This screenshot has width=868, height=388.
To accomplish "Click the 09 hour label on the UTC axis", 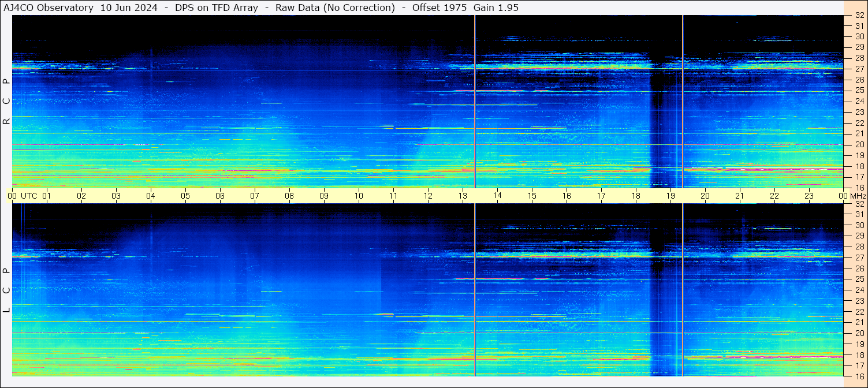I will click(324, 196).
